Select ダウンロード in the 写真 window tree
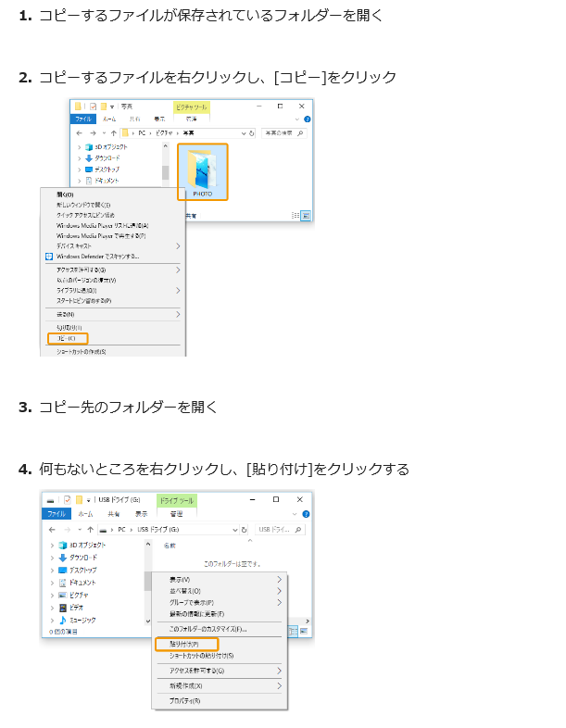 107,158
